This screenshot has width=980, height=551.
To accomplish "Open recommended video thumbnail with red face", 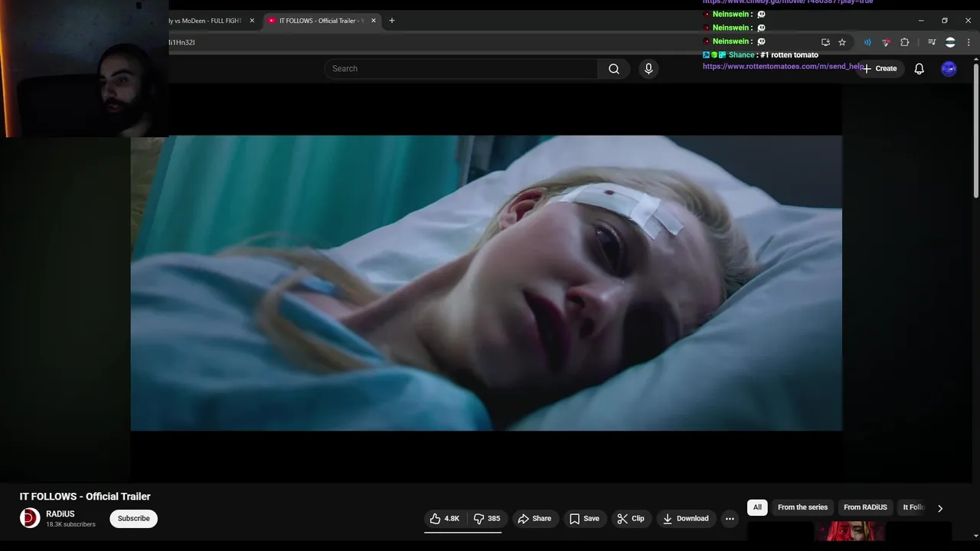I will pos(850,531).
